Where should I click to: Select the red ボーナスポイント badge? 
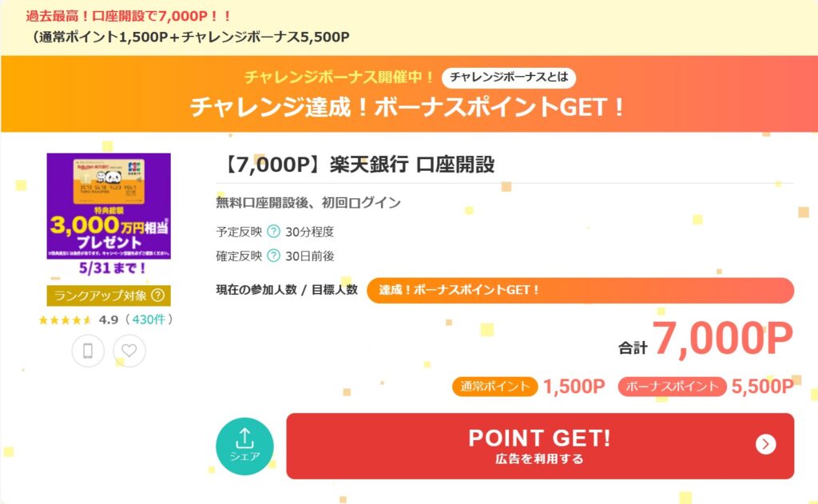672,387
